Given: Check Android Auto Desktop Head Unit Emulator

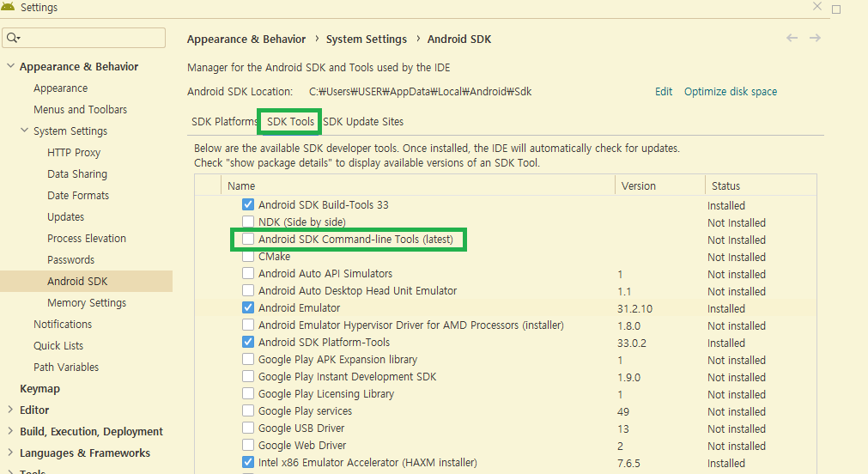Looking at the screenshot, I should 248,290.
